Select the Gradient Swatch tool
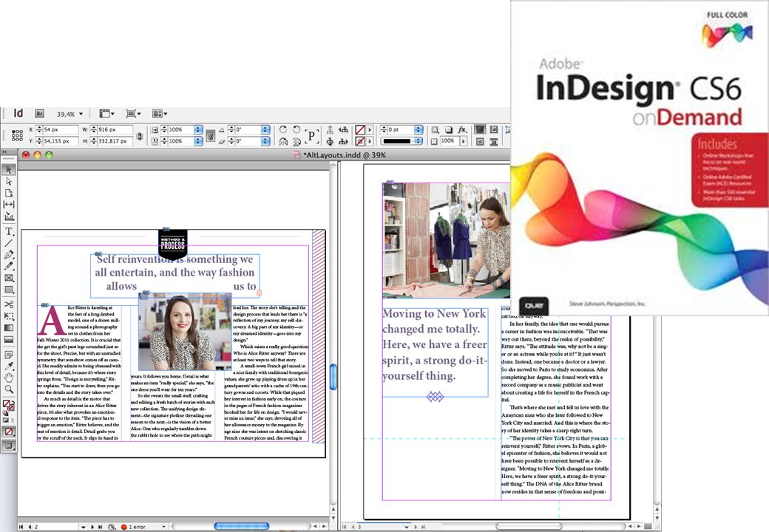This screenshot has width=769, height=532. click(x=9, y=328)
